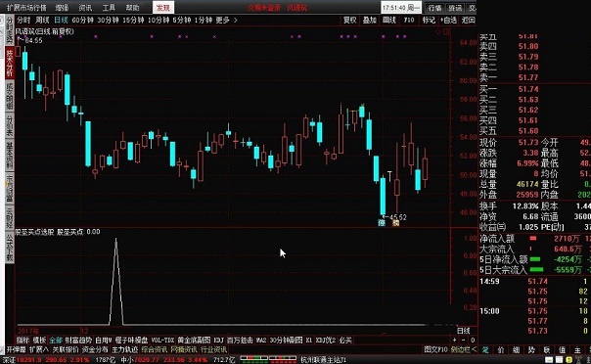This screenshot has width=591, height=364.
Task: Click the 标记 mark button
Action: [x=429, y=20]
